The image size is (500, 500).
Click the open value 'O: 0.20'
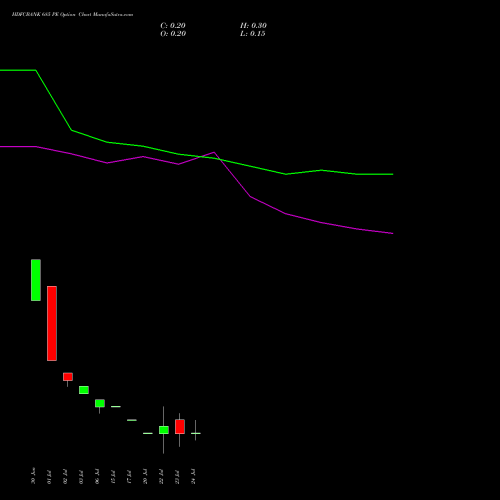173,34
